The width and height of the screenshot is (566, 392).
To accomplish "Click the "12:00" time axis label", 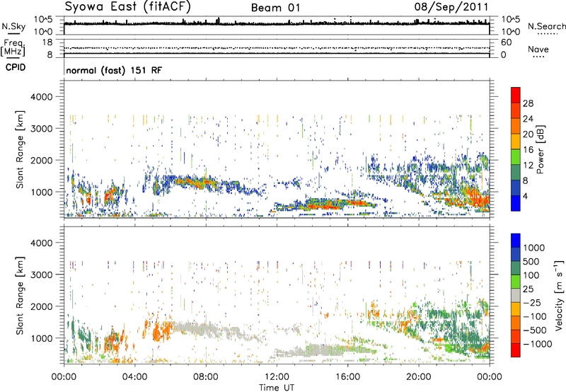I will click(x=277, y=377).
